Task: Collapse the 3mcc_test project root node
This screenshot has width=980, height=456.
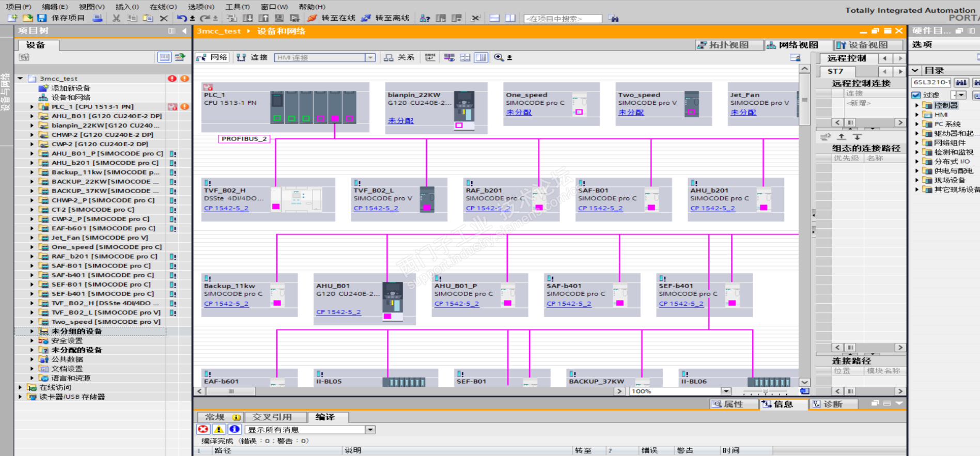Action: (20, 78)
